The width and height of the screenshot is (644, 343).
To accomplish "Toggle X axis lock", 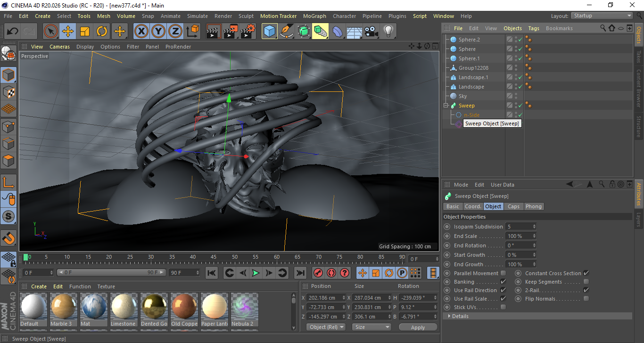I will pos(141,32).
